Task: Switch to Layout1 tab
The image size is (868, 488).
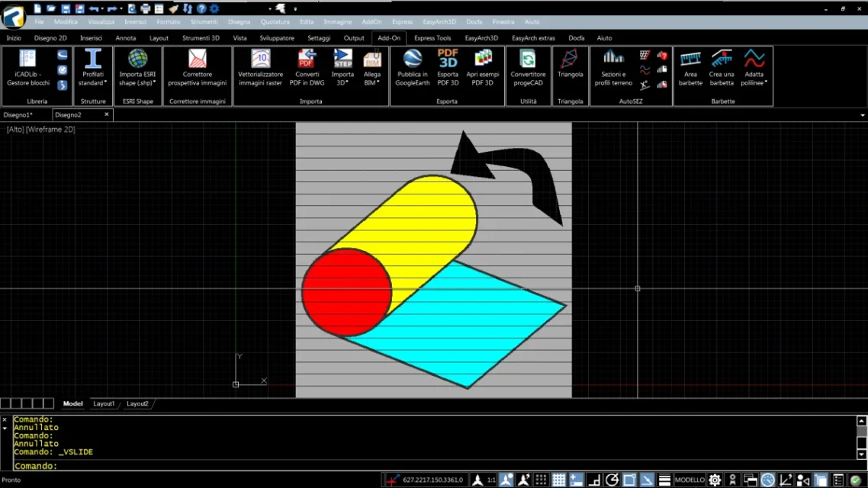Action: pos(104,404)
